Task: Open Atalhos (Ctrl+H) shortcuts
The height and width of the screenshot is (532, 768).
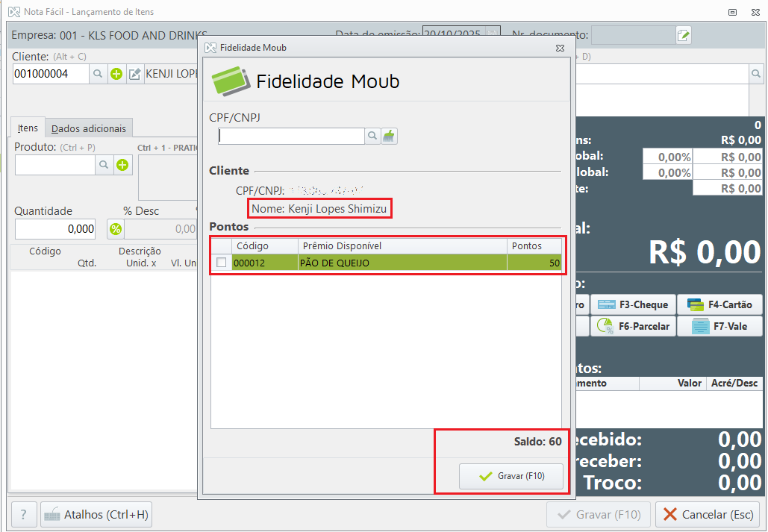Action: tap(96, 514)
